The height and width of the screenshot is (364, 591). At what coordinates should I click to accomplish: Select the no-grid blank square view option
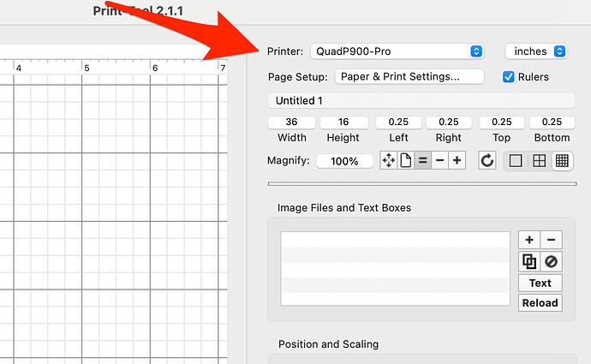click(x=516, y=160)
